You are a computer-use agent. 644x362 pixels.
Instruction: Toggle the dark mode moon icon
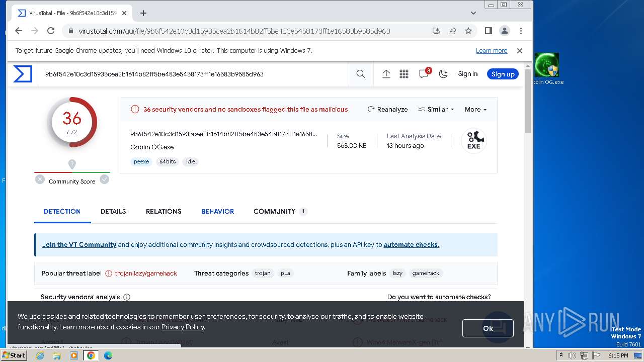[x=443, y=74]
